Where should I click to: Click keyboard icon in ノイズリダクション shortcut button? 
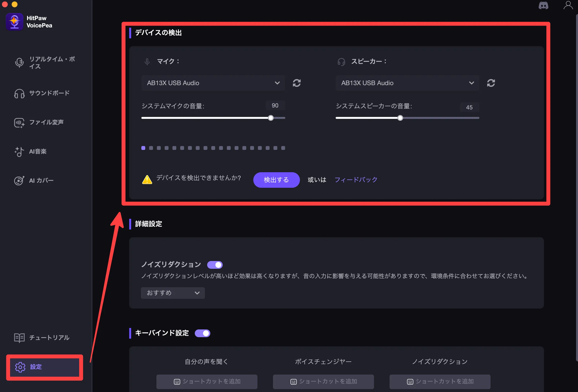tap(410, 382)
